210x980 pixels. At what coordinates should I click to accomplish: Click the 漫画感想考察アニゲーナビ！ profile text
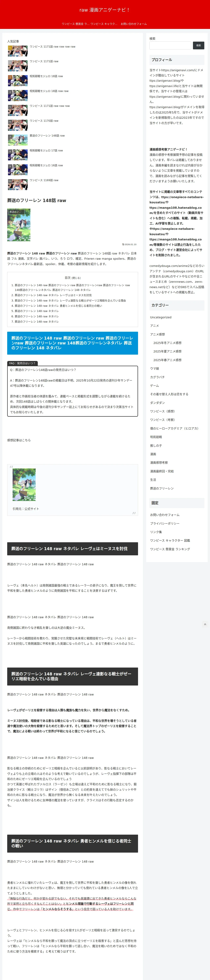(168, 149)
